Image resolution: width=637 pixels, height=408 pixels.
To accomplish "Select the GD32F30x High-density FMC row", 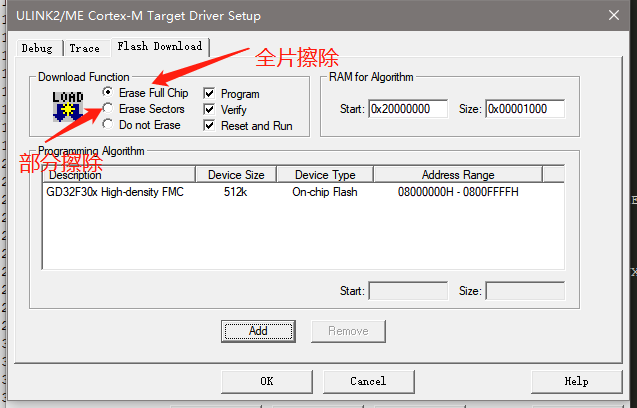I will coord(303,192).
